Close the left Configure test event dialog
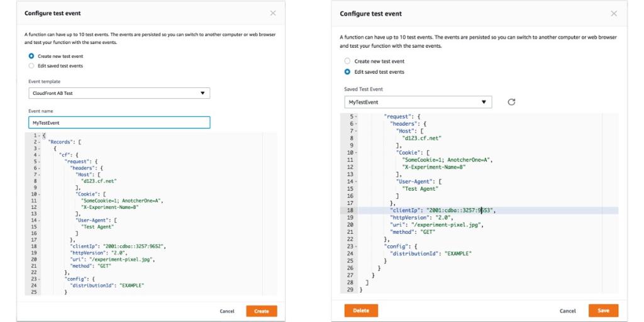 [273, 13]
